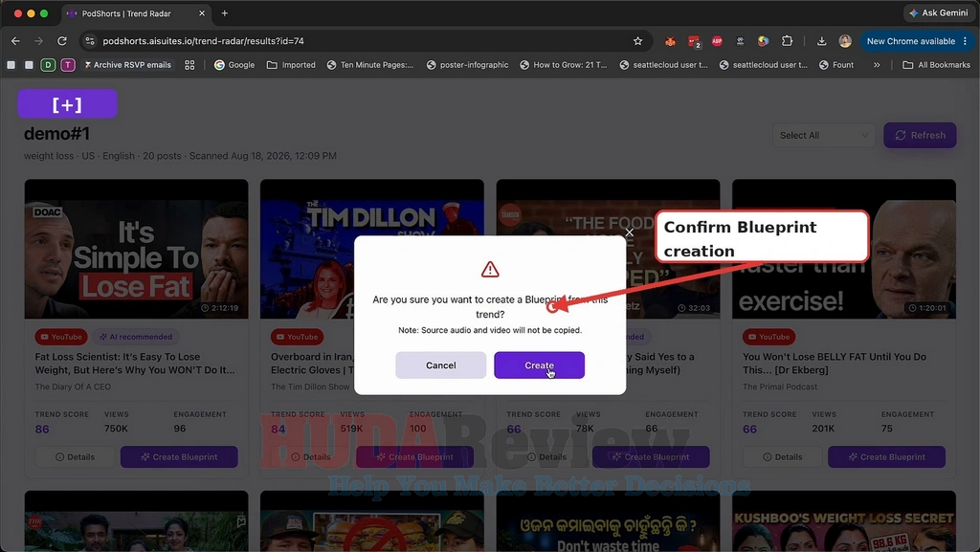Open a new tab with plus icon

pos(224,13)
